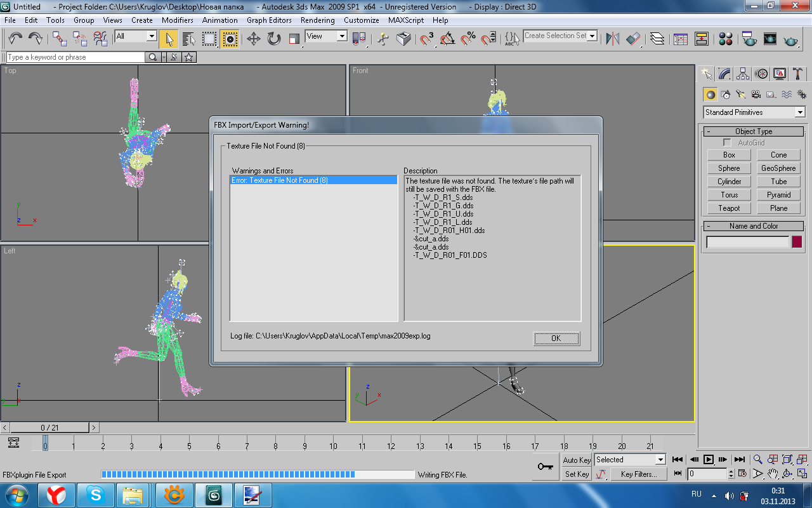
Task: Activate the Select and Uniform Scale tool
Action: tap(294, 39)
